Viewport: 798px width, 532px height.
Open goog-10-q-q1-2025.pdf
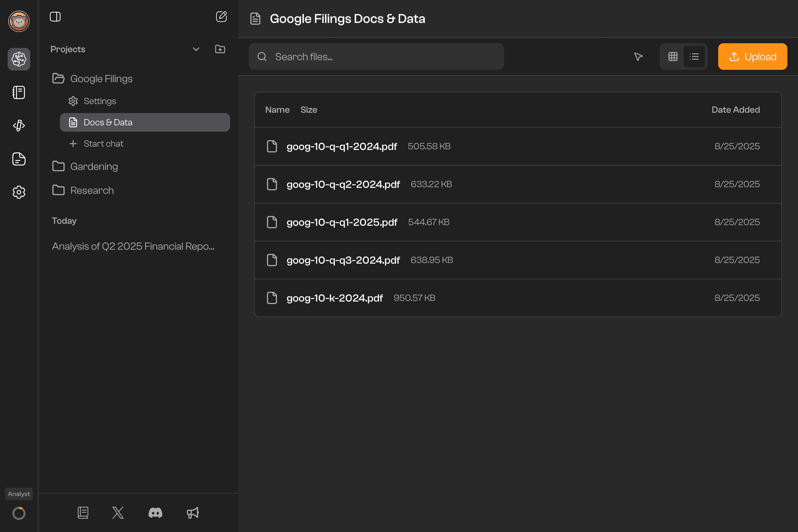(342, 222)
